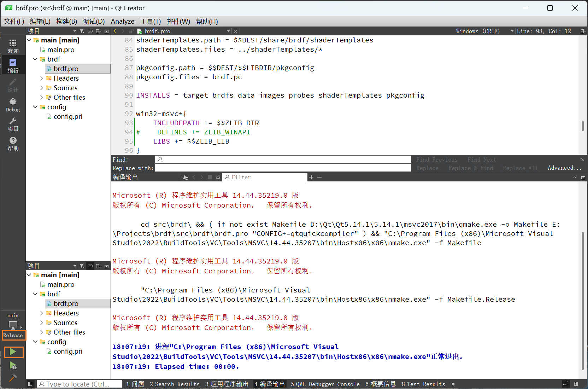The image size is (588, 389).
Task: Toggle the right sidebar in the status bar
Action: point(576,384)
